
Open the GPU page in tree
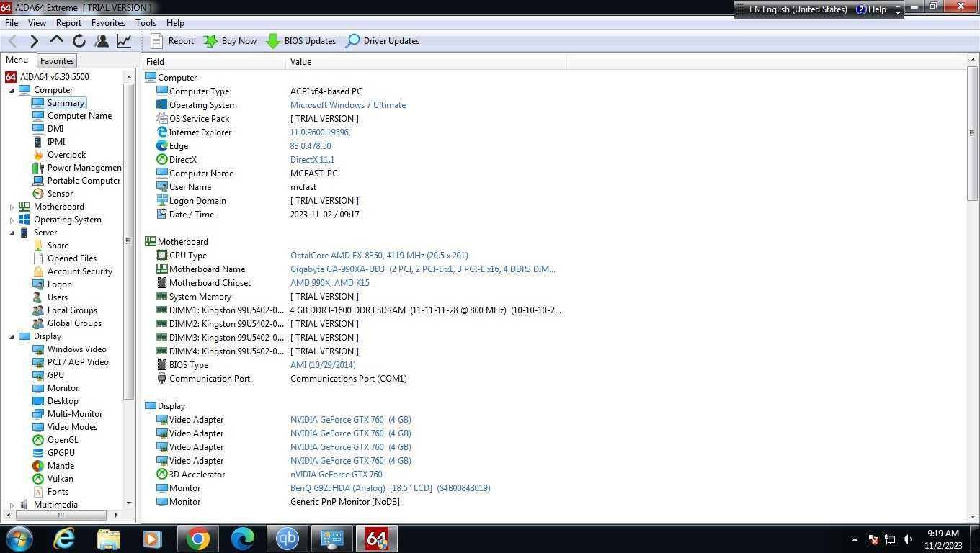tap(55, 375)
